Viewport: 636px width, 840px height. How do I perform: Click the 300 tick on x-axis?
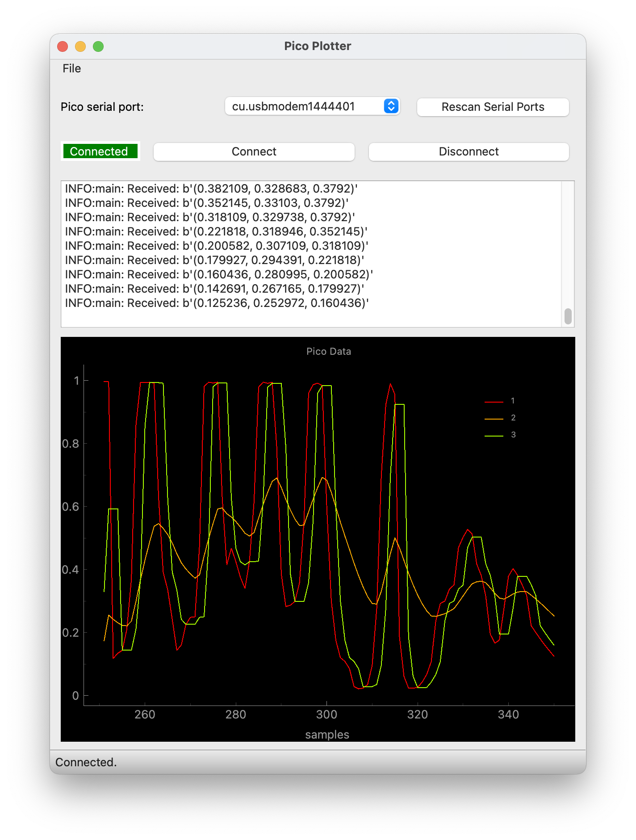326,714
